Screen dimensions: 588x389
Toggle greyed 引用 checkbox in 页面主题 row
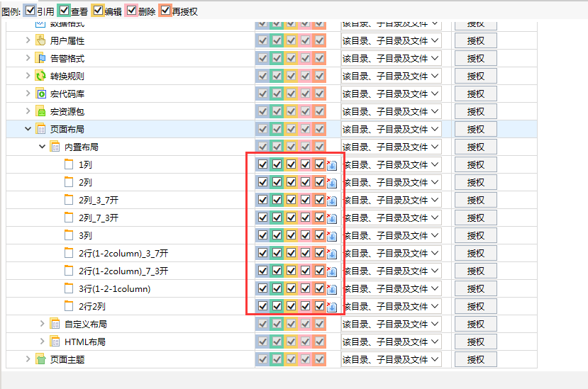pos(263,359)
